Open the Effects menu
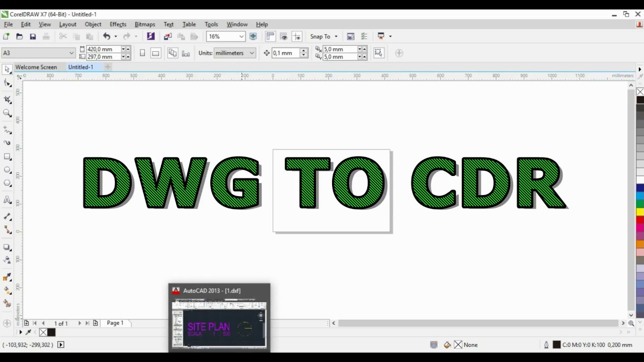Screen dimensions: 644x362 click(x=118, y=24)
